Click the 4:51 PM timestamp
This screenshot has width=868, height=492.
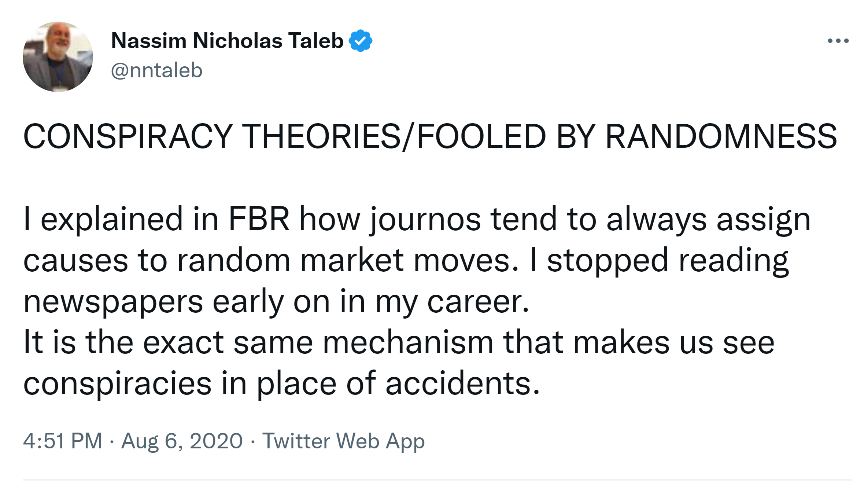(63, 441)
